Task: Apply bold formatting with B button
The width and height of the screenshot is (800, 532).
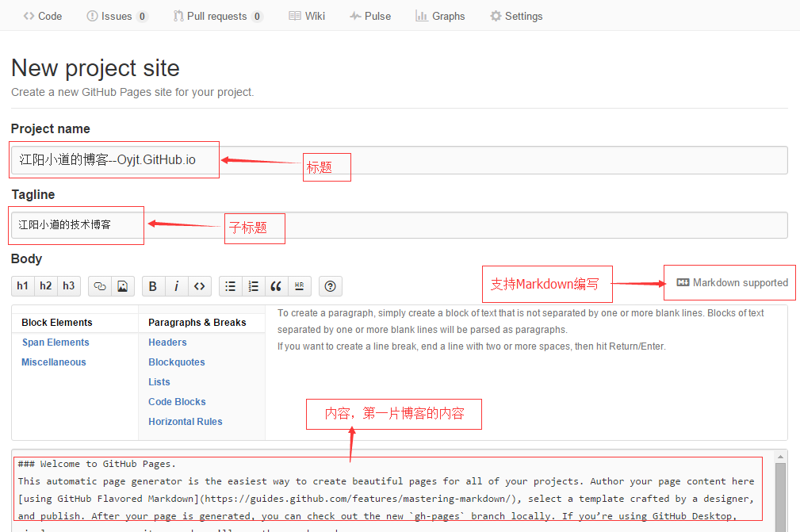Action: [153, 286]
